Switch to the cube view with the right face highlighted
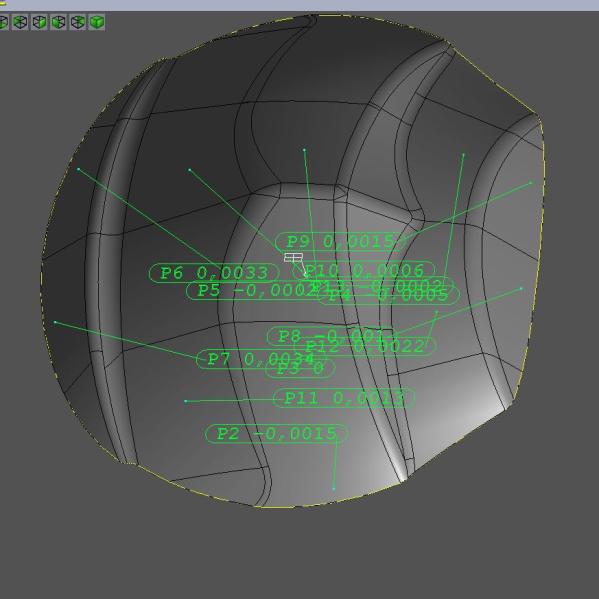This screenshot has width=599, height=599. [39, 22]
